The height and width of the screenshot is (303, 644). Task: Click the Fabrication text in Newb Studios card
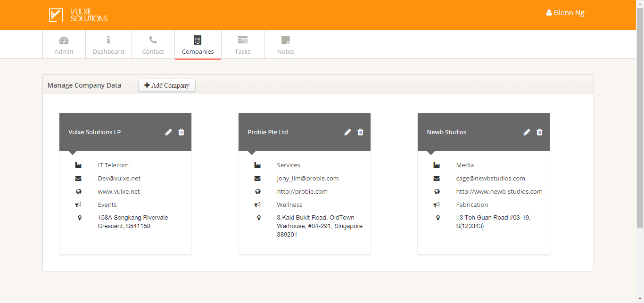coord(472,205)
